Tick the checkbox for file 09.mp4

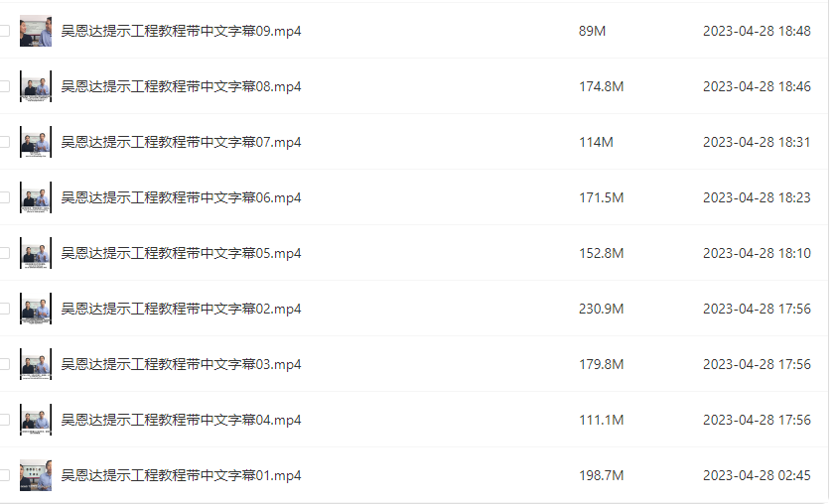tap(5, 31)
